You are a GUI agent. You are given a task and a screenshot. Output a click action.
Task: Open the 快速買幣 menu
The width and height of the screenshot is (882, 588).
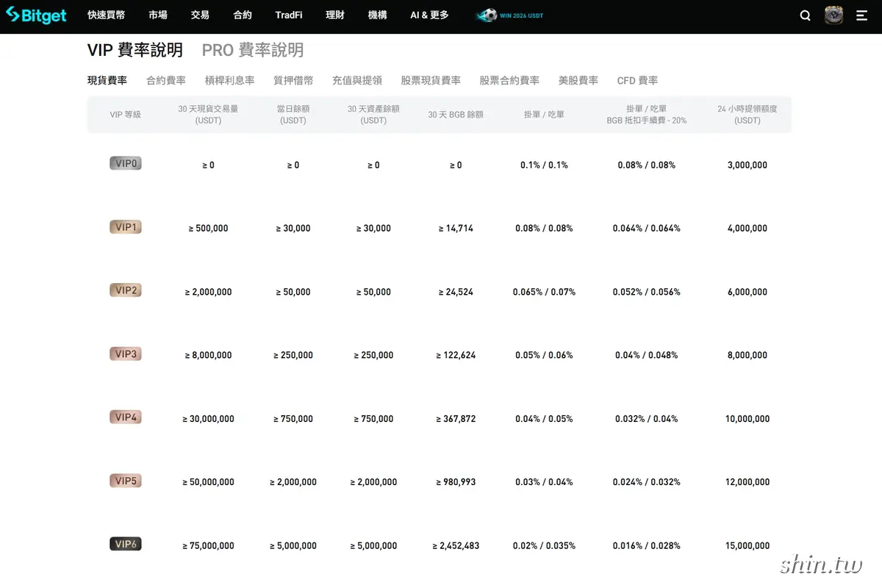(x=106, y=15)
